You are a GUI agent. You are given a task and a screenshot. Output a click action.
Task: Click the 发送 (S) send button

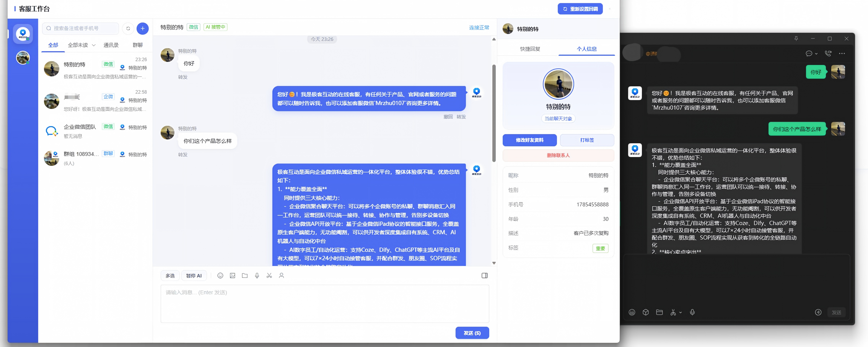click(x=472, y=333)
